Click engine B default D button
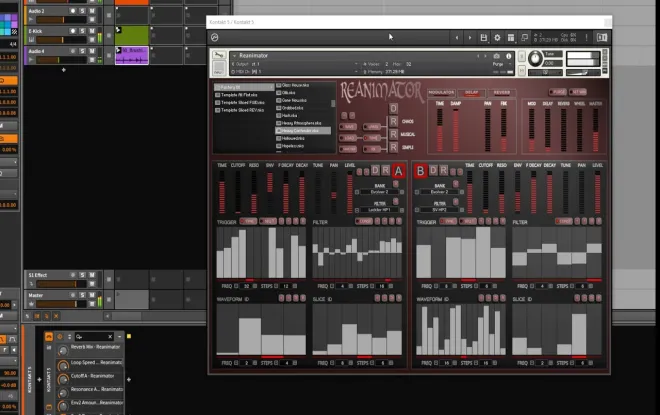Screen dimensions: 660x415 click(433, 170)
